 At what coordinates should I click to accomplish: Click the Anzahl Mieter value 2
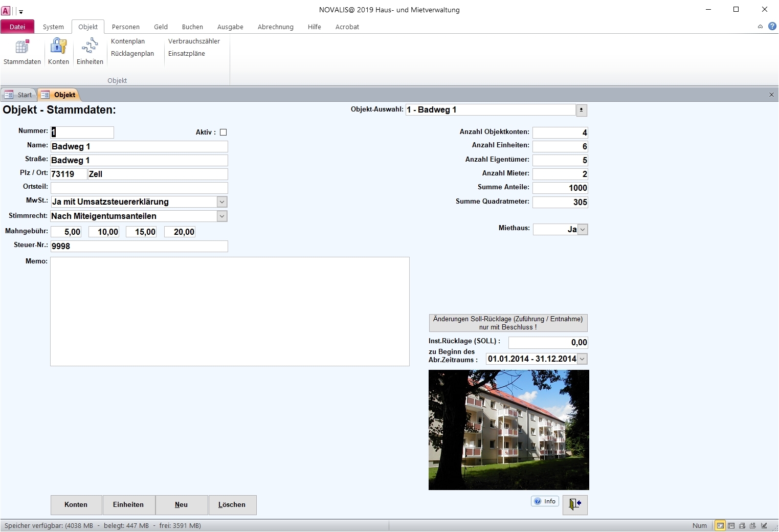(x=560, y=174)
